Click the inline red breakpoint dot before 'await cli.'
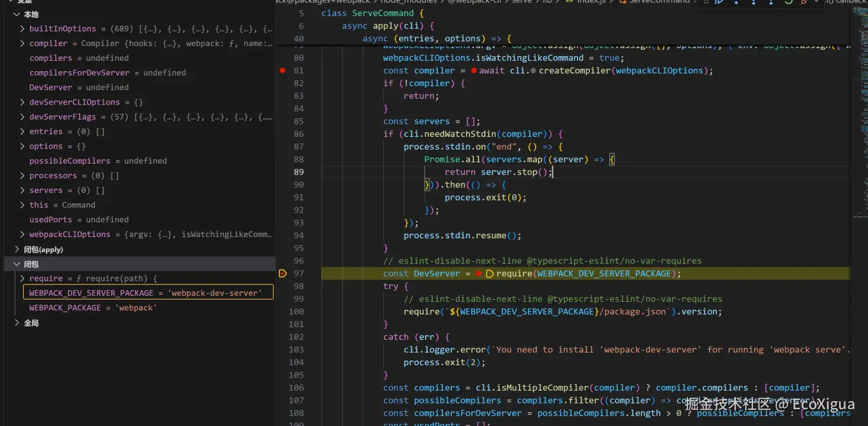 pyautogui.click(x=473, y=71)
